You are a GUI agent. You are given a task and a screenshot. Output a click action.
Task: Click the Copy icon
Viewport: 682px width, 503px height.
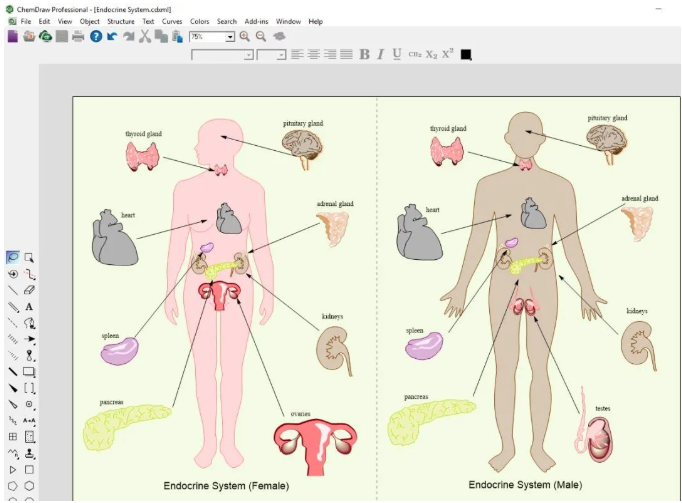point(161,36)
